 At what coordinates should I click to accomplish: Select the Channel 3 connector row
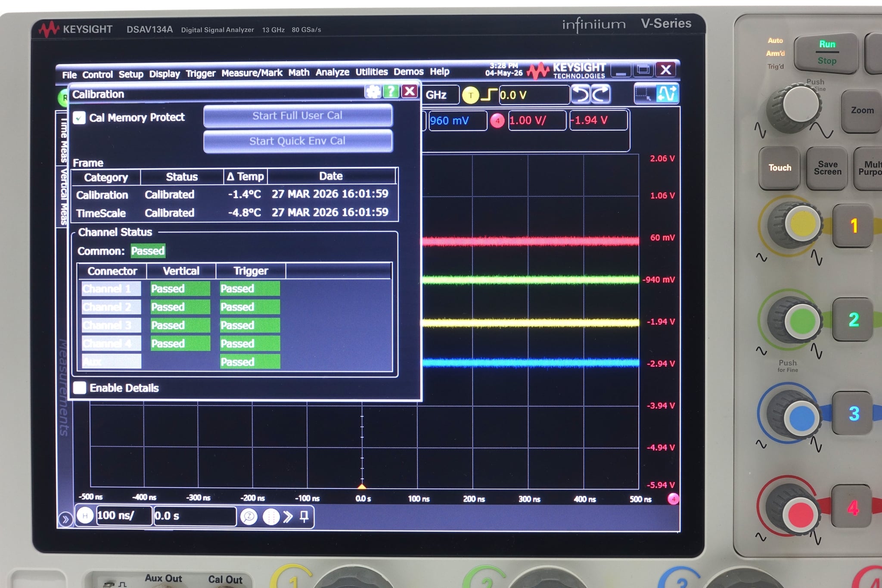click(111, 325)
